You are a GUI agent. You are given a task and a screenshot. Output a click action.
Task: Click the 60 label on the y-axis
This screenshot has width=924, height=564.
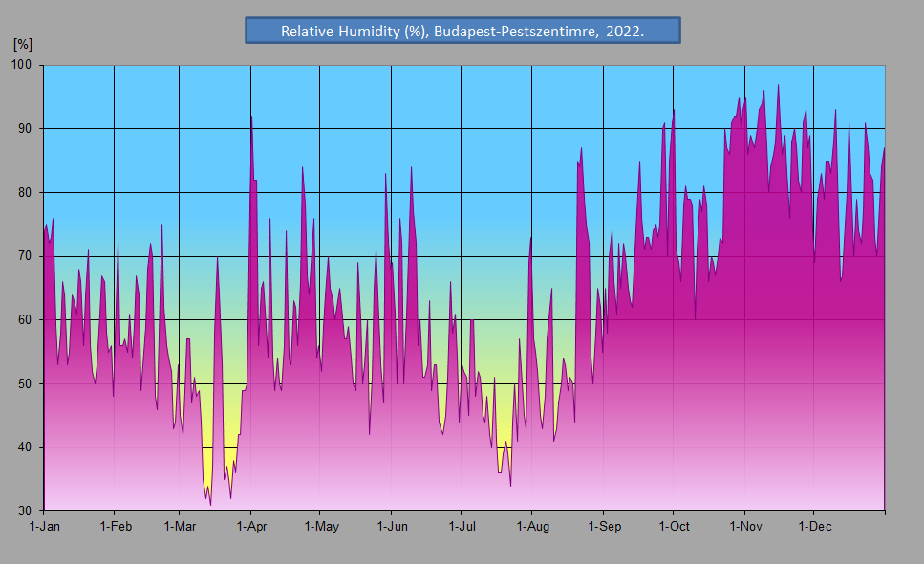[x=24, y=320]
